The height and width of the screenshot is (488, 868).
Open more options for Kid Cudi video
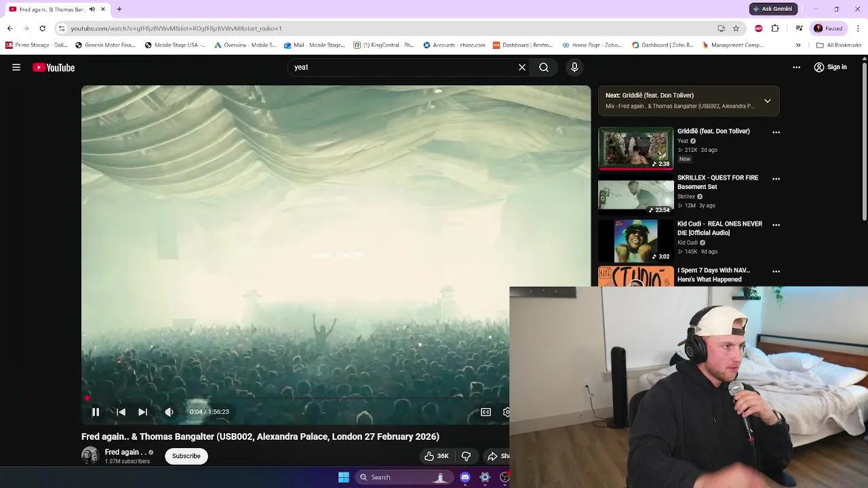(776, 225)
